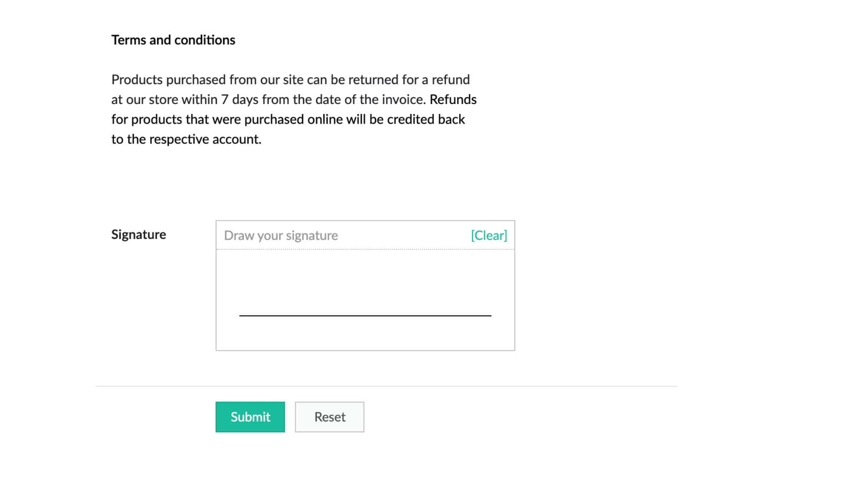This screenshot has width=868, height=477.
Task: Select the "Terms and conditions" heading
Action: tap(173, 40)
